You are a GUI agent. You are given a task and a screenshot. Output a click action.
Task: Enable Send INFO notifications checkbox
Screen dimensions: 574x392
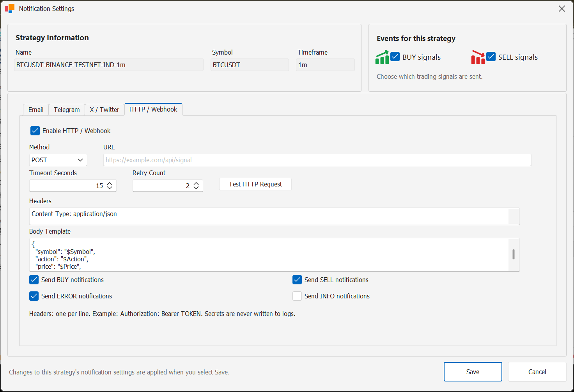coord(297,296)
